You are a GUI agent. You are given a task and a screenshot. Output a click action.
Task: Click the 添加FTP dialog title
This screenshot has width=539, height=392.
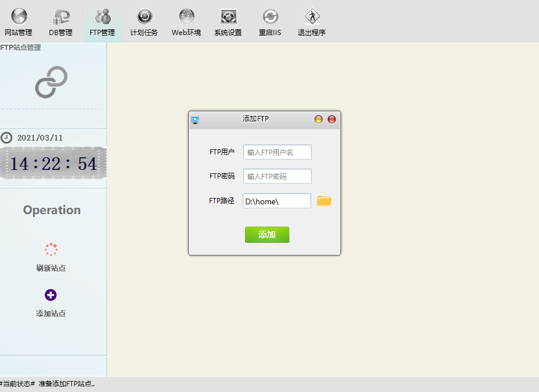point(256,119)
